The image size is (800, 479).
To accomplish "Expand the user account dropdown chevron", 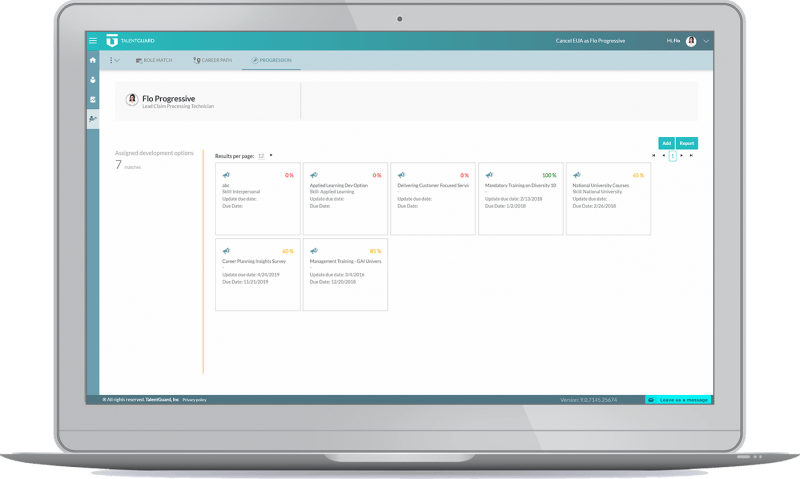I will pyautogui.click(x=706, y=41).
